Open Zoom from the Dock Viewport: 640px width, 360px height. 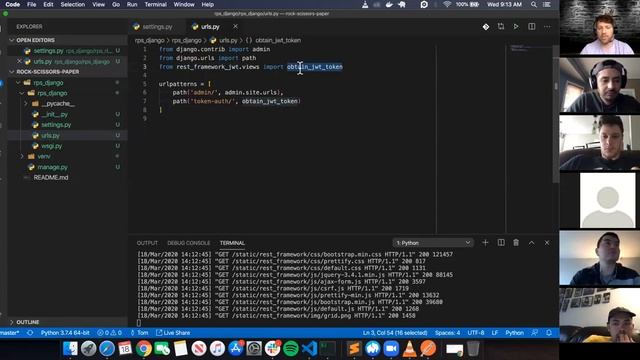391,349
